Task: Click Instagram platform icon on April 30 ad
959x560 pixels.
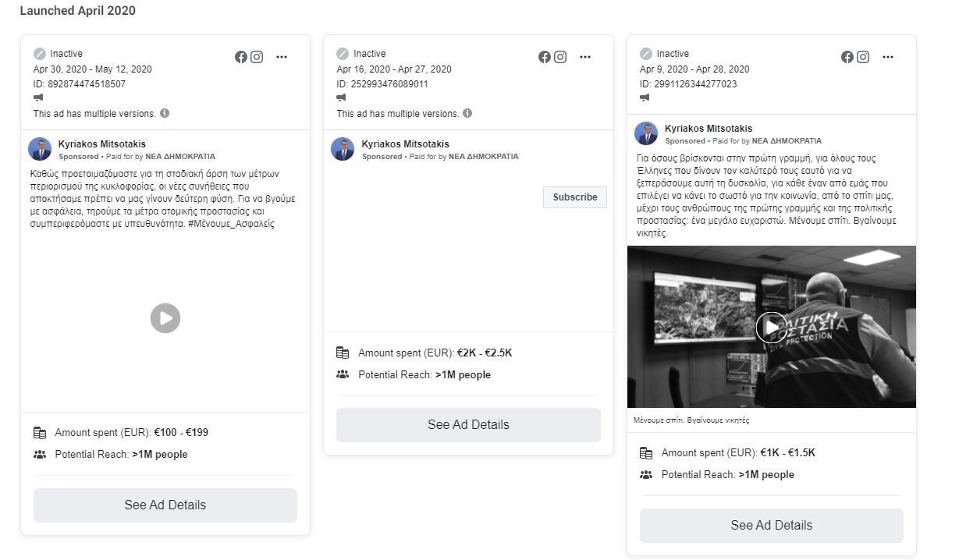Action: (257, 57)
